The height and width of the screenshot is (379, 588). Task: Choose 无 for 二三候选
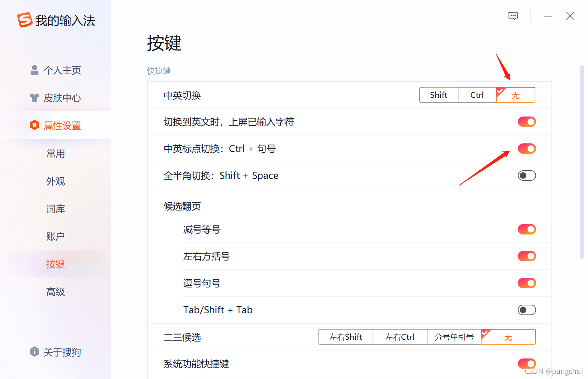coord(508,337)
